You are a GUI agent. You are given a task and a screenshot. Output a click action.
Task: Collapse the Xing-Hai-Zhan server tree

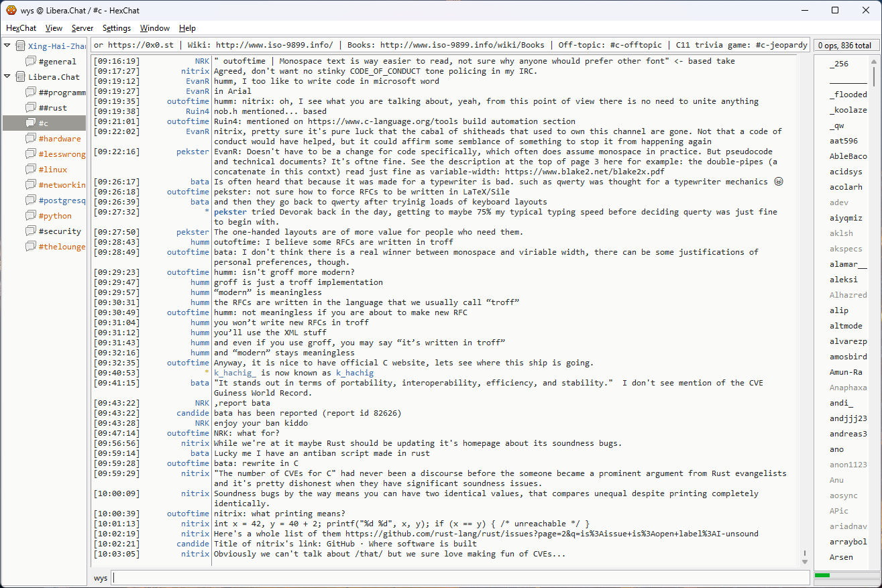coord(7,46)
